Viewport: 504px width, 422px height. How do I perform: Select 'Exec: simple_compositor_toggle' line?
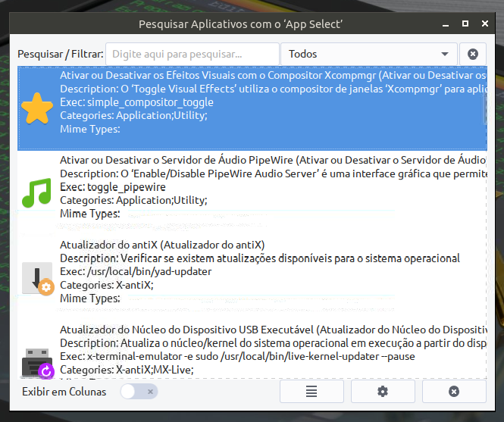click(x=136, y=102)
